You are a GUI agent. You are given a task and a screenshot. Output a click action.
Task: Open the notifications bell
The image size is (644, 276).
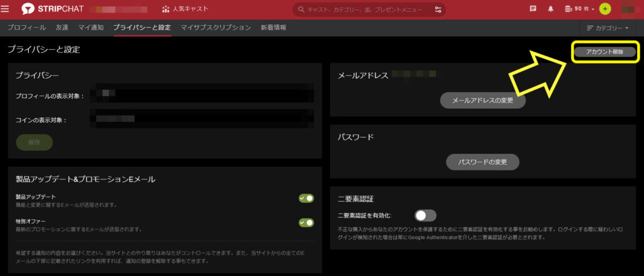click(551, 9)
